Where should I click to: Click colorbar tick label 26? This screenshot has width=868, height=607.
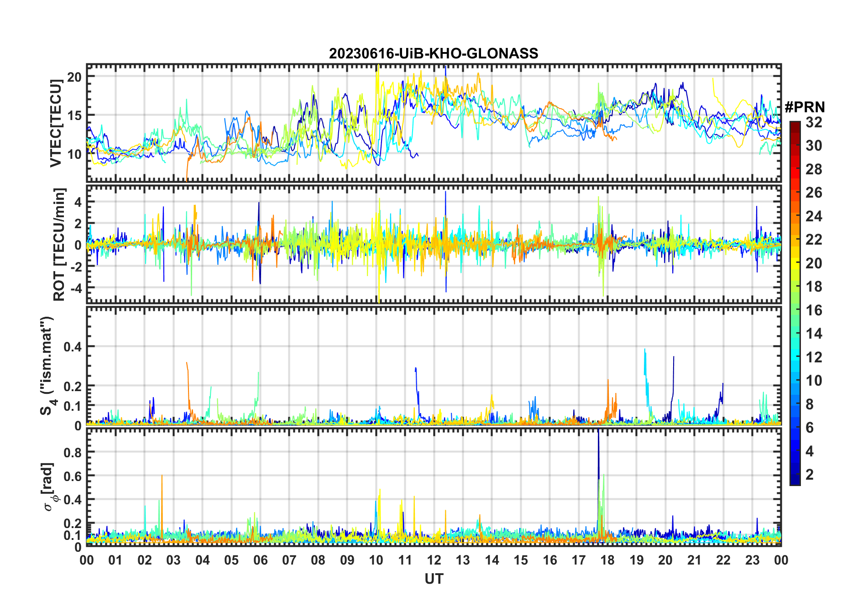tap(814, 192)
